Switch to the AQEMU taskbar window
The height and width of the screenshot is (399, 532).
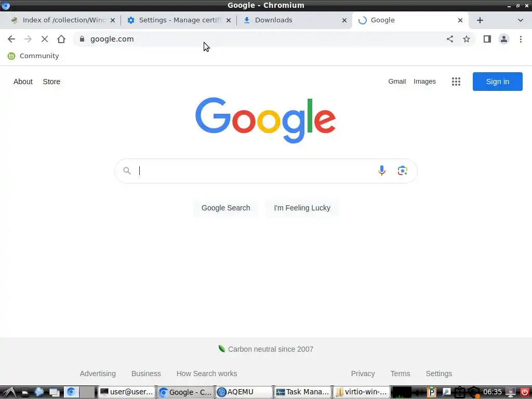pyautogui.click(x=244, y=392)
